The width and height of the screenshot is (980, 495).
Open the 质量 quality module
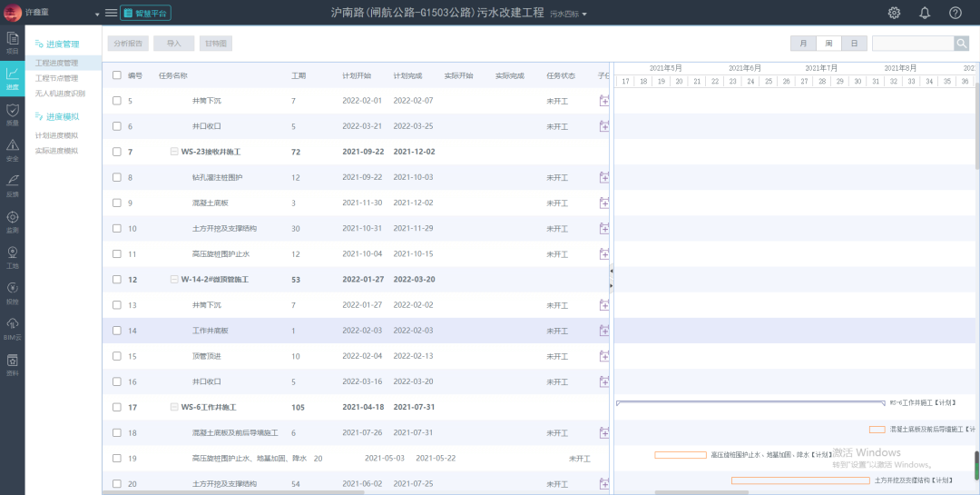pyautogui.click(x=13, y=114)
